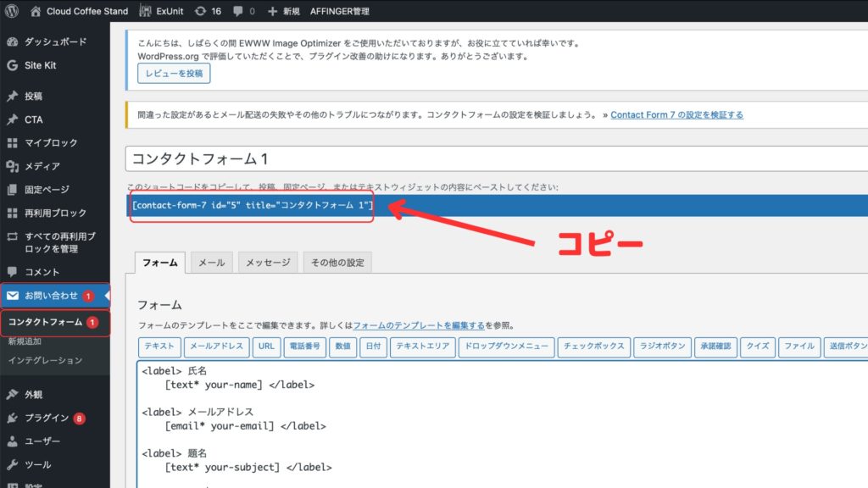Click the form title field コンタクトフォーム 1

click(x=496, y=159)
